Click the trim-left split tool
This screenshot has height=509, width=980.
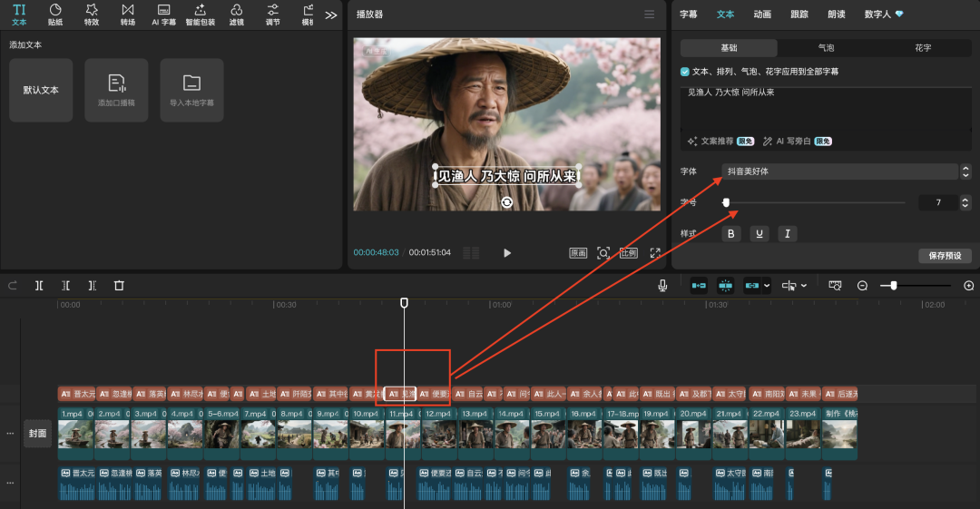[65, 286]
